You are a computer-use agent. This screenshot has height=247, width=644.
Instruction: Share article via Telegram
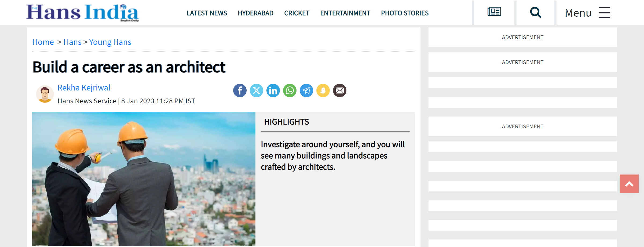pyautogui.click(x=306, y=90)
